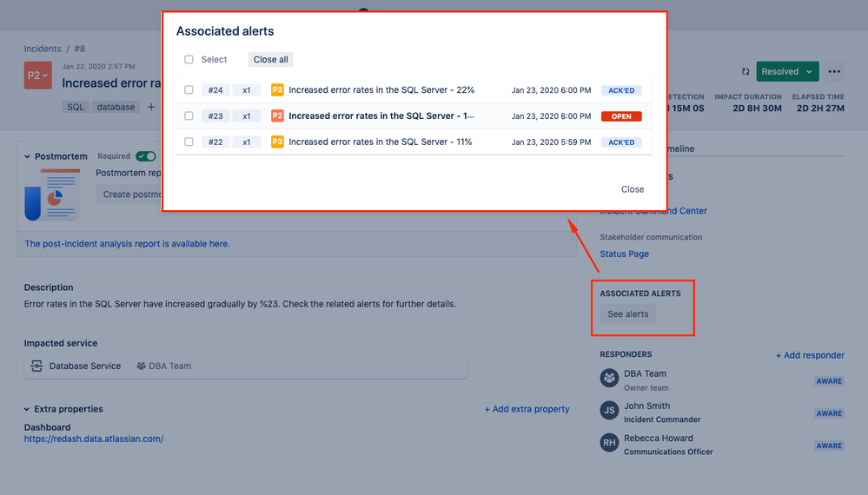Click the Database Service icon
868x495 pixels.
(36, 366)
